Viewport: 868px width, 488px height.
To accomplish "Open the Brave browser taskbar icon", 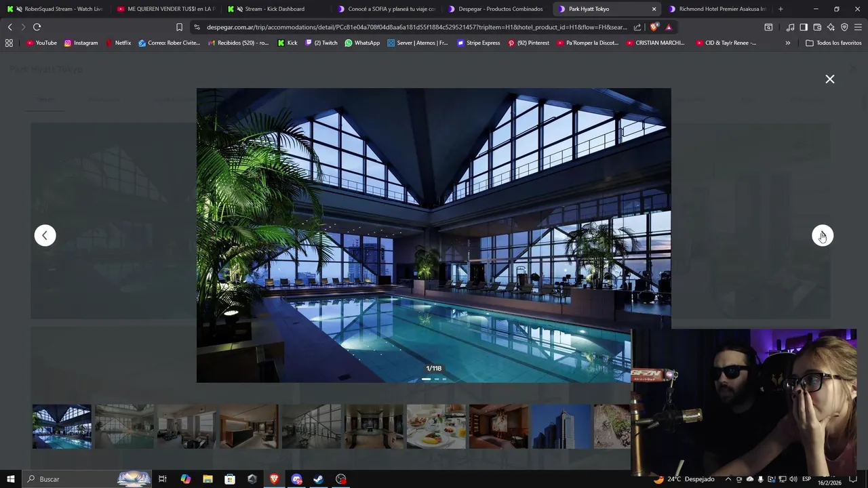I will pyautogui.click(x=274, y=479).
